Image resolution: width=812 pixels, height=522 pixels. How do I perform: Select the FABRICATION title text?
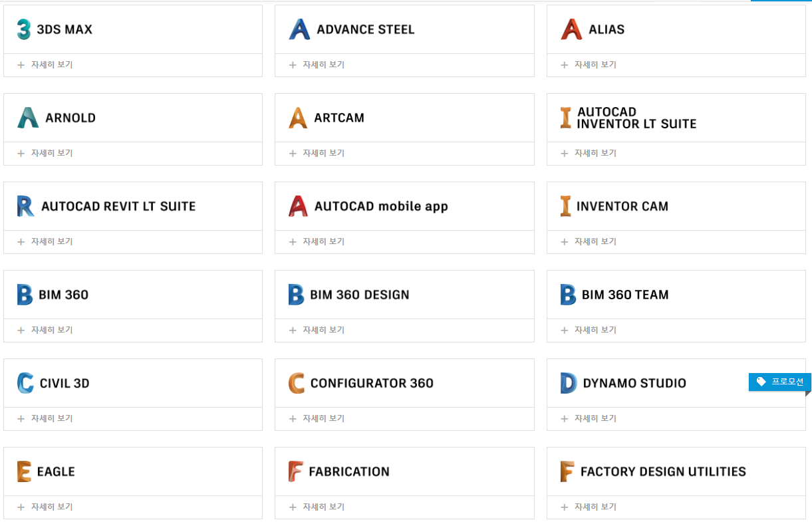[349, 471]
